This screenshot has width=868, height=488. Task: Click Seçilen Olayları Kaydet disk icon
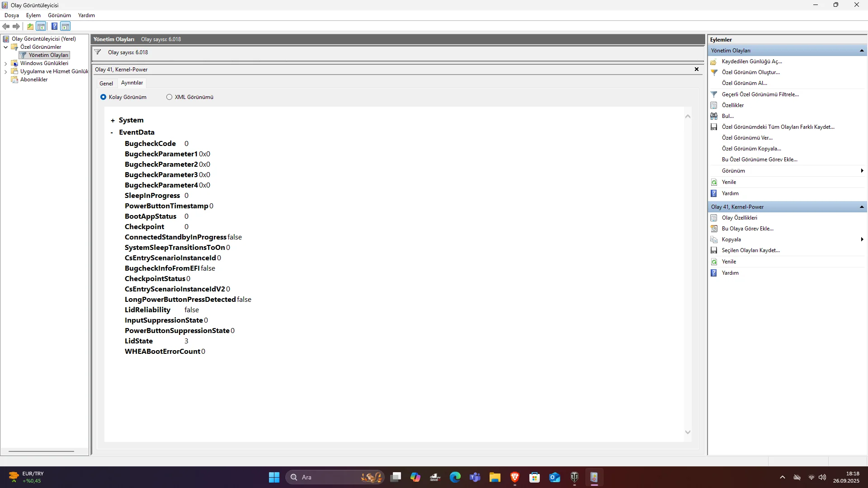pos(714,250)
